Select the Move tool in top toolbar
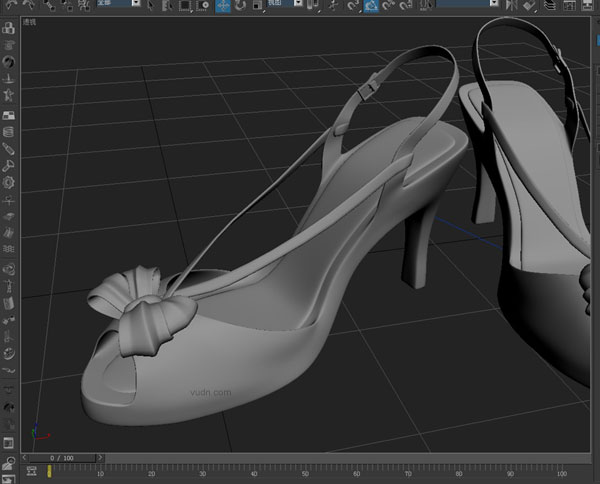600x484 pixels. tap(223, 6)
